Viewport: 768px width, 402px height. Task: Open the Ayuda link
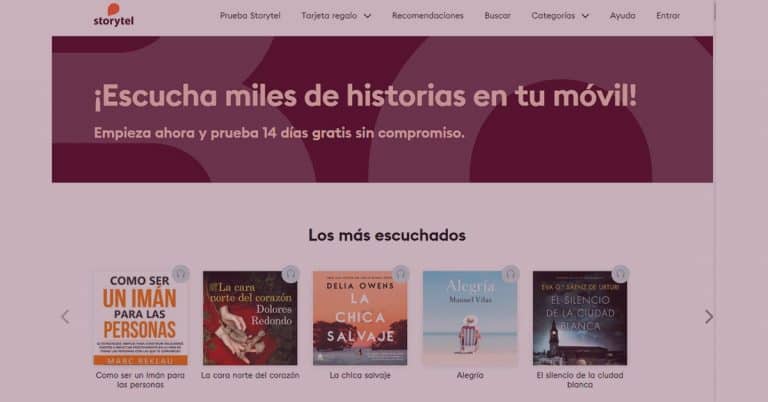[x=623, y=16]
